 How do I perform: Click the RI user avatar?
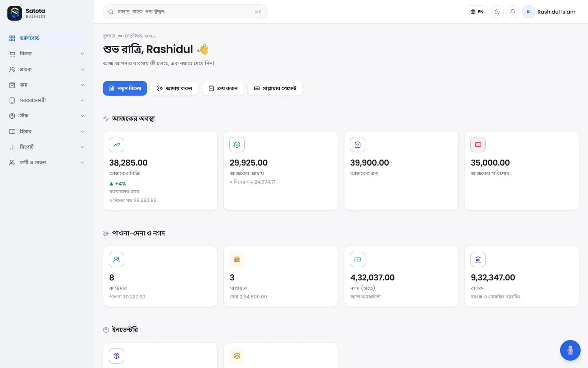click(528, 12)
